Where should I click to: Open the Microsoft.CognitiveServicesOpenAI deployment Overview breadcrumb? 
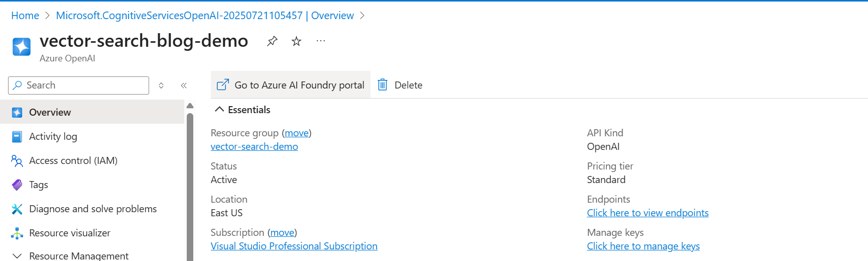[205, 16]
